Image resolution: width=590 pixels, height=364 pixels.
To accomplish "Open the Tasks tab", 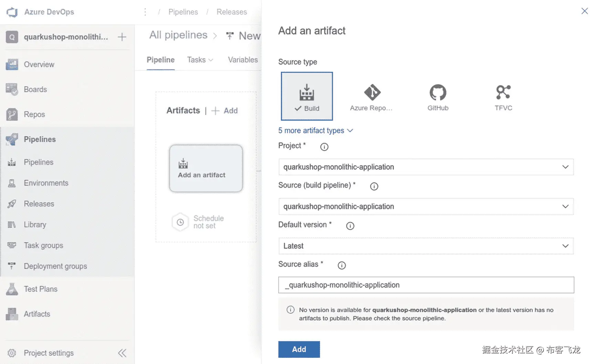I will (x=200, y=60).
